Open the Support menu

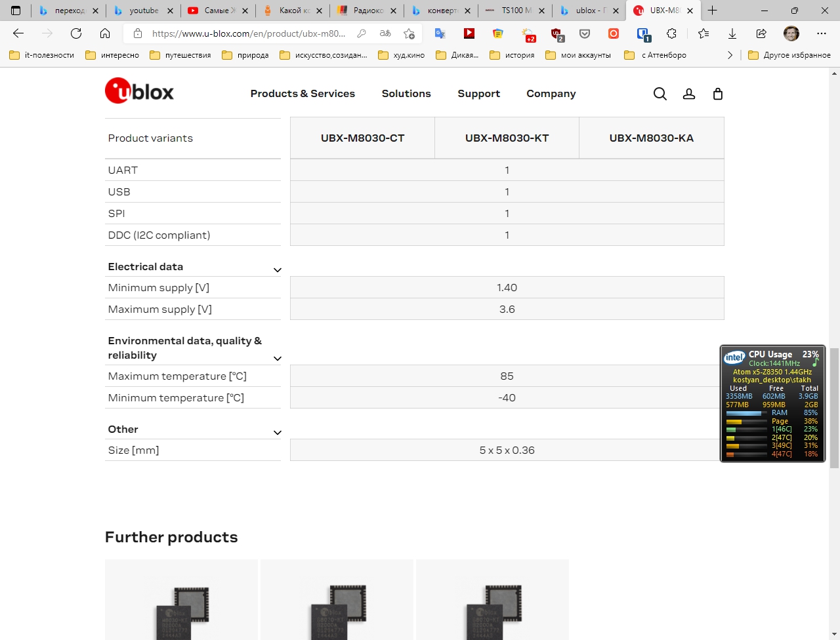pyautogui.click(x=478, y=94)
